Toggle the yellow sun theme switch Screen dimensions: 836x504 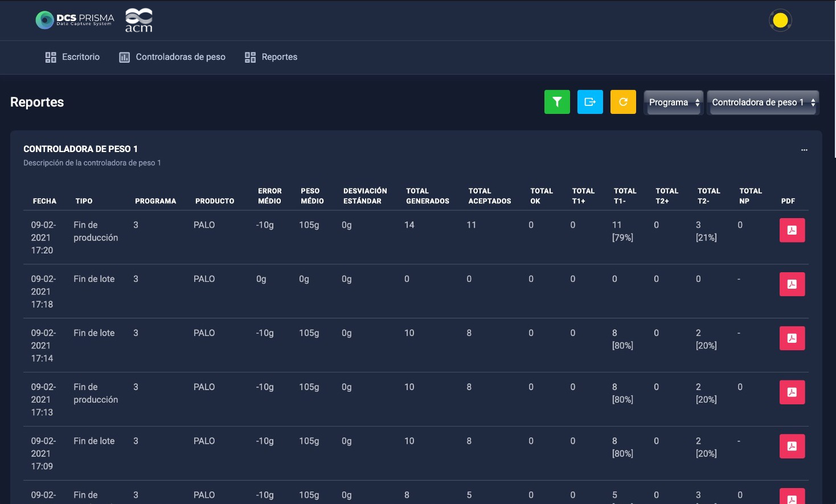780,21
